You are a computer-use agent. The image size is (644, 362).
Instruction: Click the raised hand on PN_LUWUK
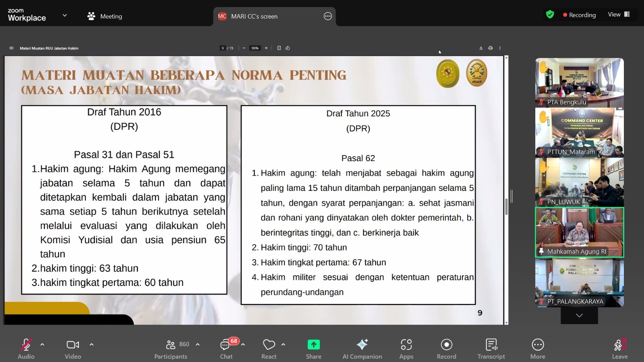[544, 166]
